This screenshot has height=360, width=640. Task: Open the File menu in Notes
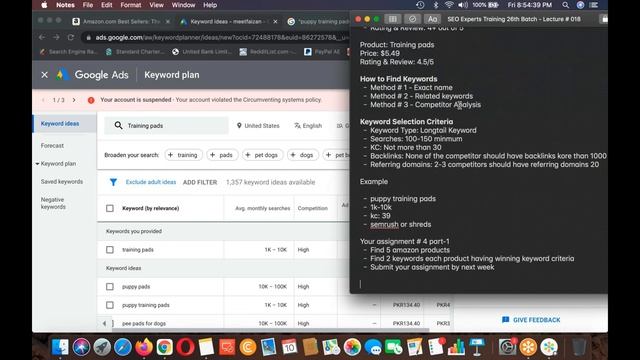click(88, 5)
